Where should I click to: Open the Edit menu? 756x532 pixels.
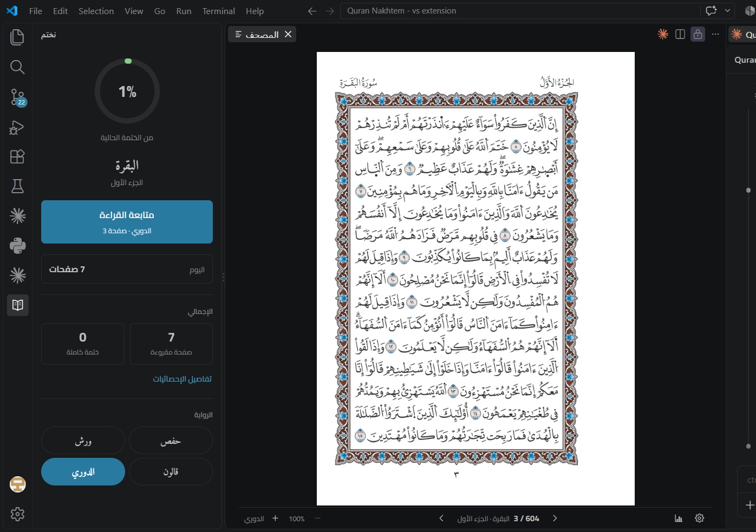coord(61,11)
